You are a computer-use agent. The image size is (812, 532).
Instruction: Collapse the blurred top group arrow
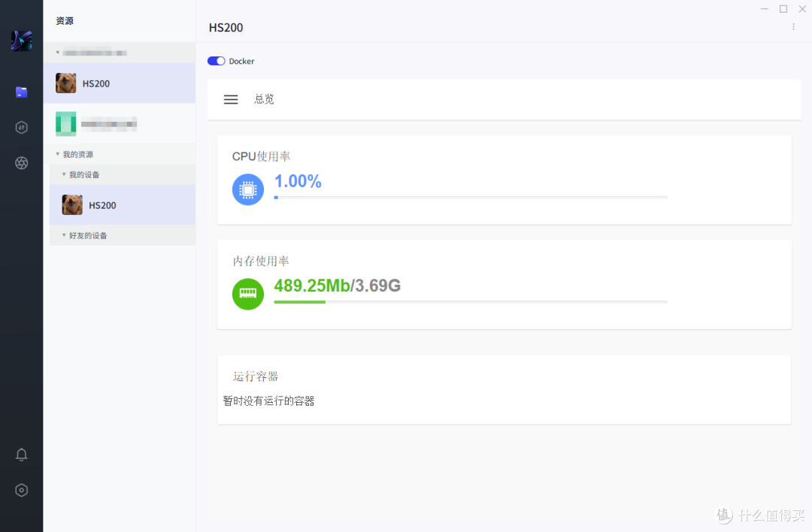coord(57,53)
